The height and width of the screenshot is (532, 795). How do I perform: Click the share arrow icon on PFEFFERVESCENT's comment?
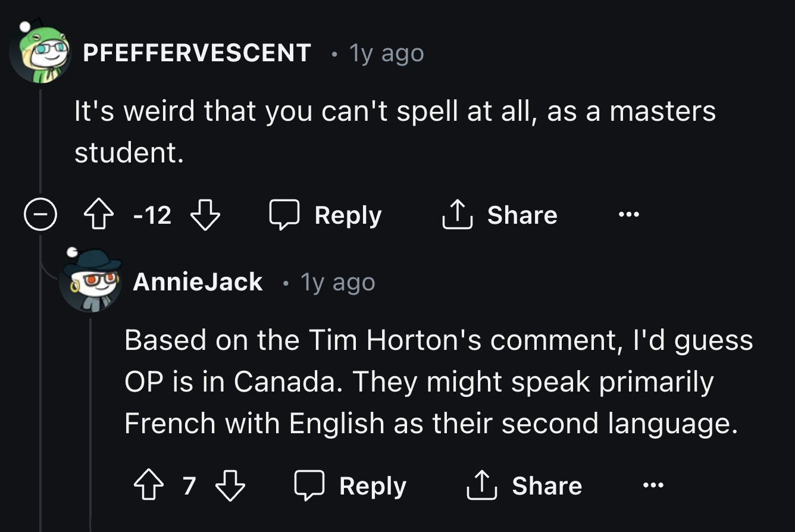coord(456,215)
